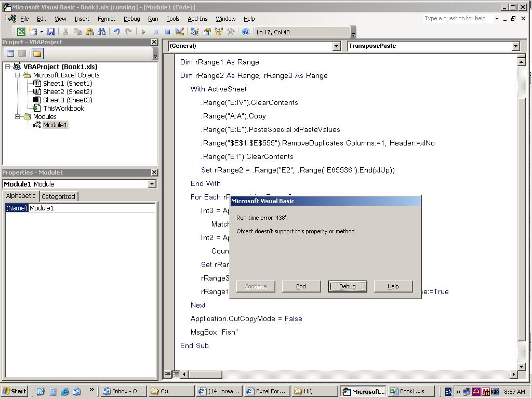Switch to Full Module View
532x399 pixels.
(x=176, y=374)
